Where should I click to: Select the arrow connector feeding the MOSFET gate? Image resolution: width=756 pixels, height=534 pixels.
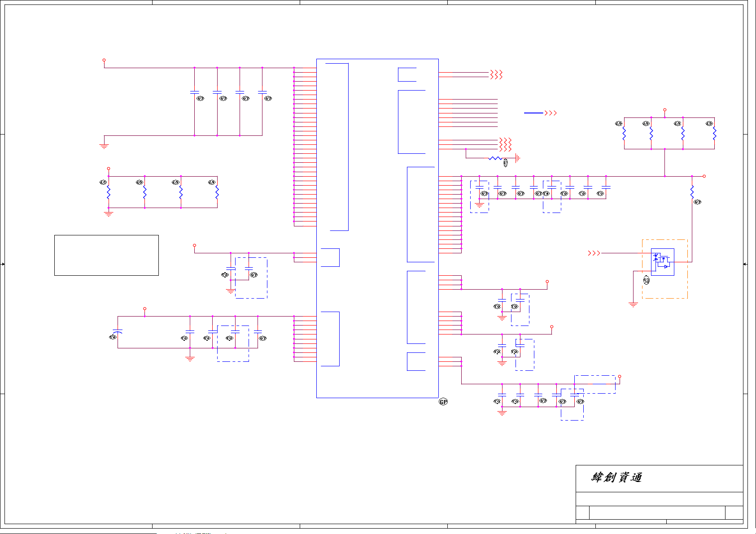coord(594,253)
